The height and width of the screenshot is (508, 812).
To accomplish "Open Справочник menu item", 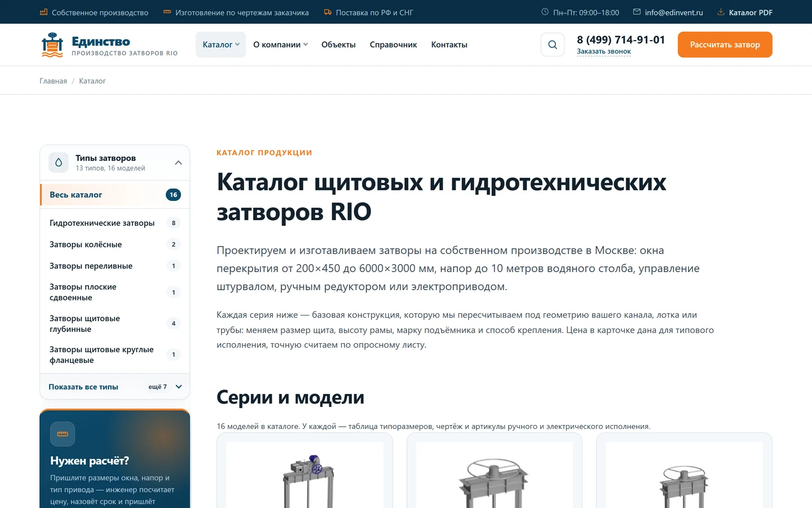I will (x=393, y=45).
